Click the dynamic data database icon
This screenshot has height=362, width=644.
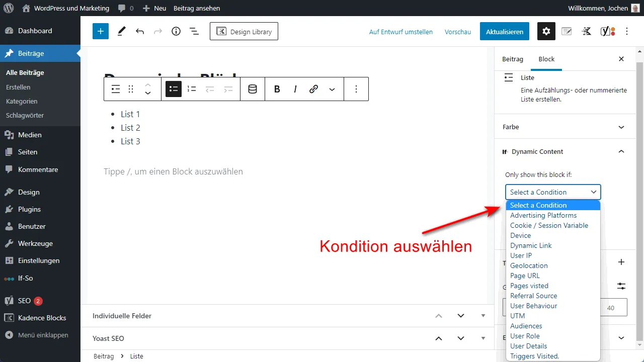tap(253, 89)
